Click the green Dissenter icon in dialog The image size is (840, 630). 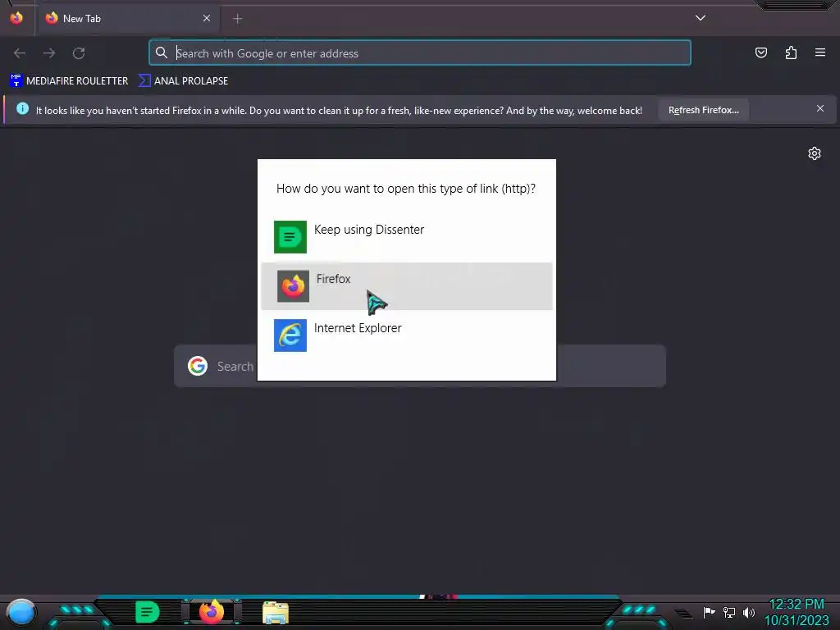coord(290,237)
